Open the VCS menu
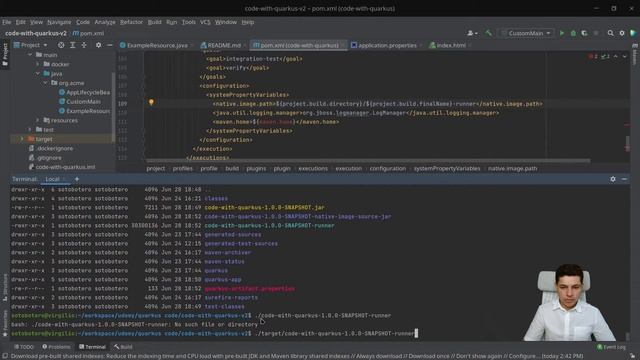The height and width of the screenshot is (360, 640). [x=205, y=22]
